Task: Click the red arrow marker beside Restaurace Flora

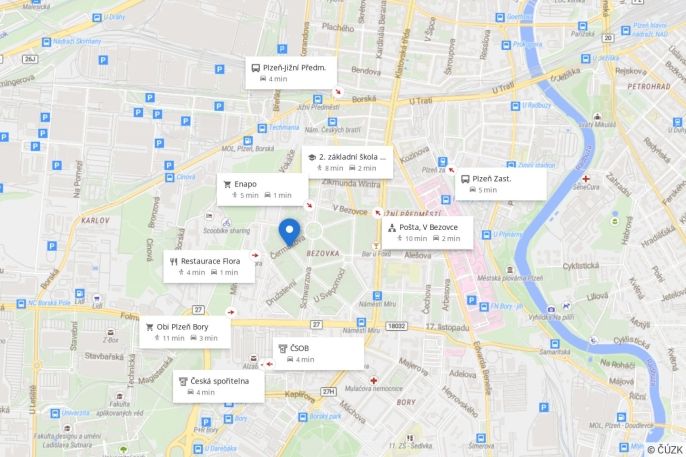Action: [255, 255]
